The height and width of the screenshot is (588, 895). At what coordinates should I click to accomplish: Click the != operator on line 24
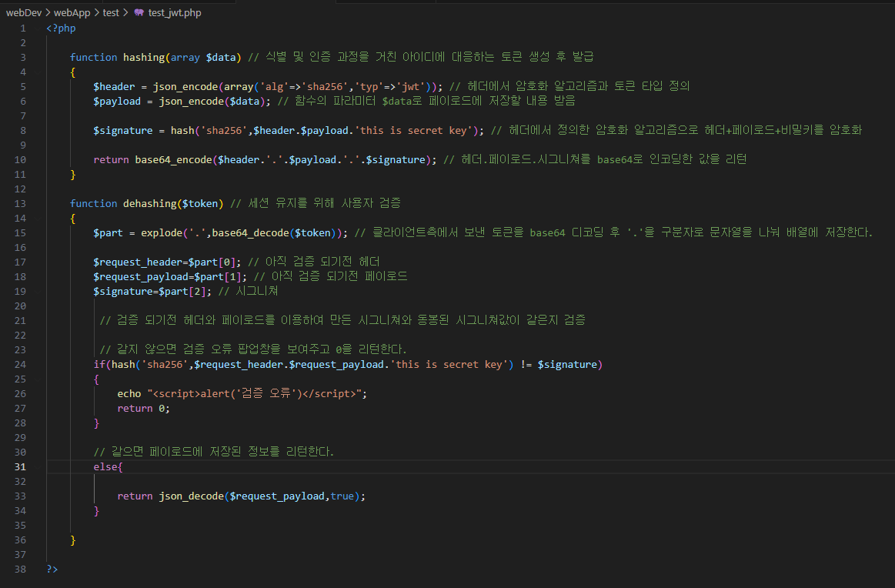tap(526, 364)
